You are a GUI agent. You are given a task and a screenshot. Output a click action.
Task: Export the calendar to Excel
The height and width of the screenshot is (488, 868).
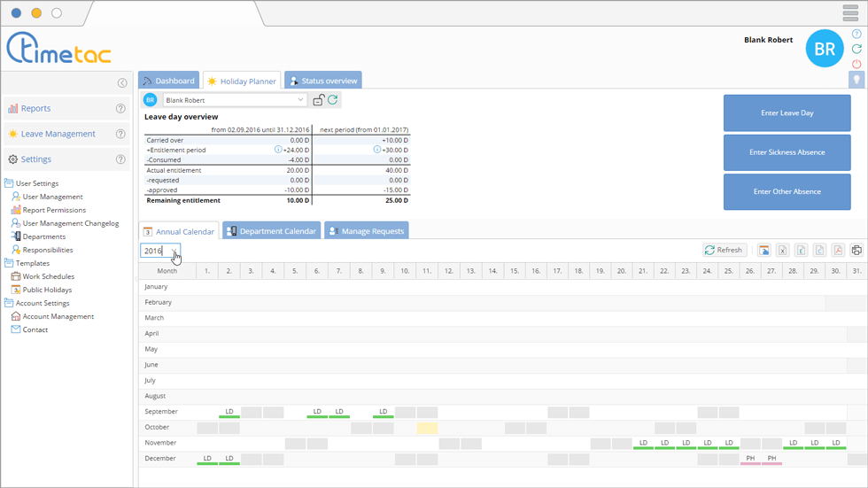[782, 251]
